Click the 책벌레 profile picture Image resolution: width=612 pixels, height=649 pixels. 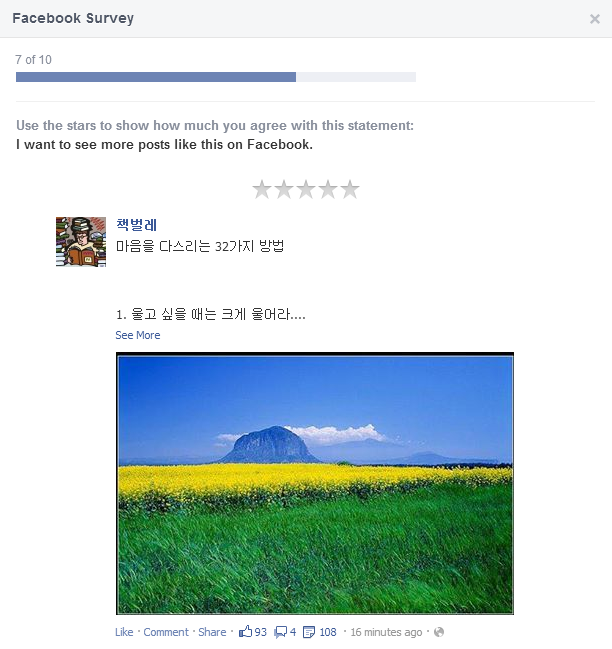[81, 242]
